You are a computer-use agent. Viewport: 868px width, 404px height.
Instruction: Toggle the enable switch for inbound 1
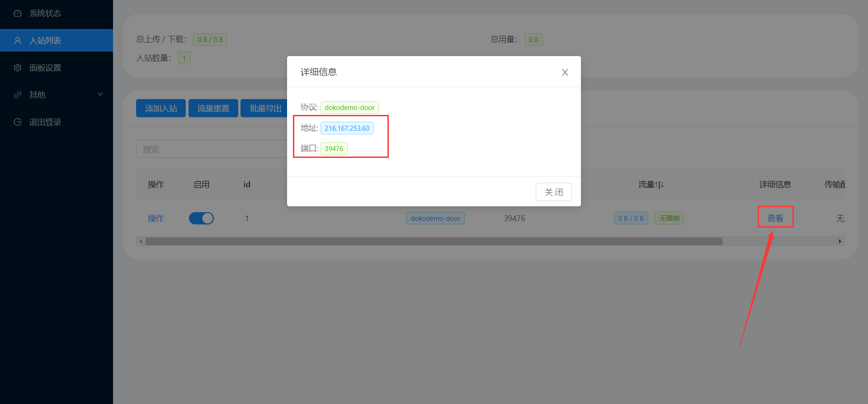[x=201, y=219]
